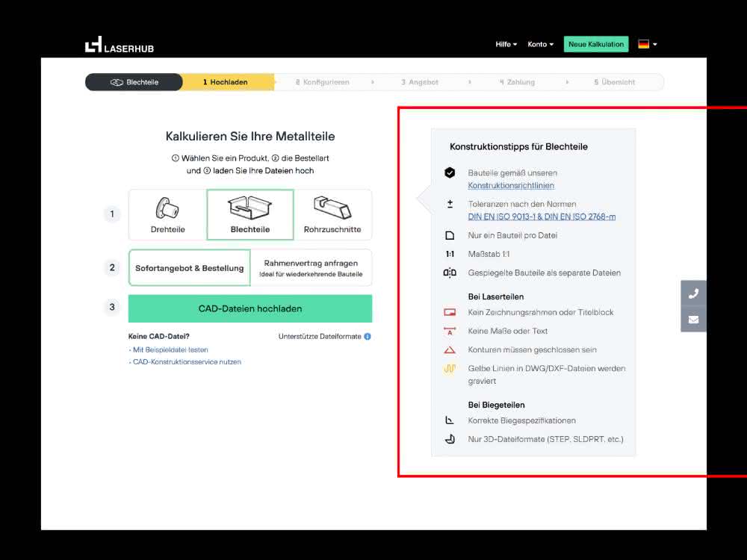Choose the Blechteile product card
Image resolution: width=747 pixels, height=560 pixels.
click(250, 215)
